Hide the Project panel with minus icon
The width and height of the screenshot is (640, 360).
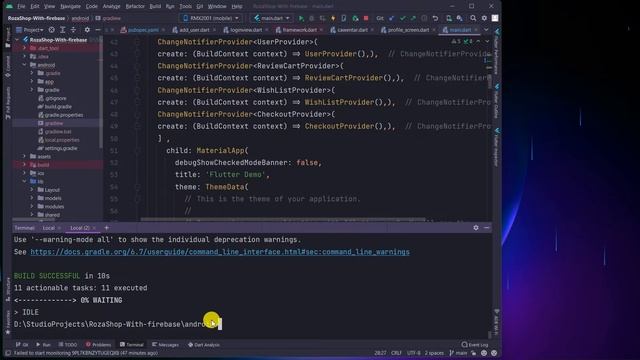(98, 30)
